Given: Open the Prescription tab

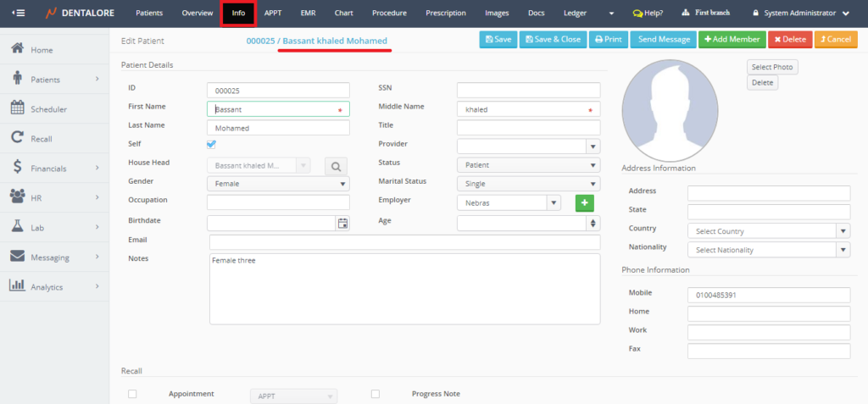Looking at the screenshot, I should coord(446,14).
